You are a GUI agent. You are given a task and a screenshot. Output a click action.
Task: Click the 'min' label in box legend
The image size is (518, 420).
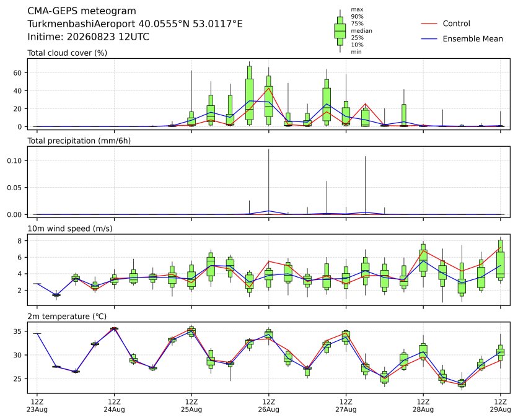pos(356,52)
